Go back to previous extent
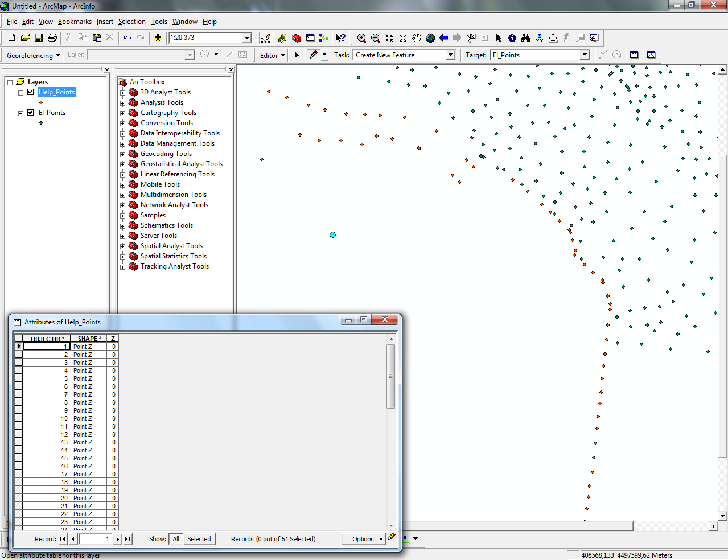This screenshot has width=728, height=560. pos(444,38)
